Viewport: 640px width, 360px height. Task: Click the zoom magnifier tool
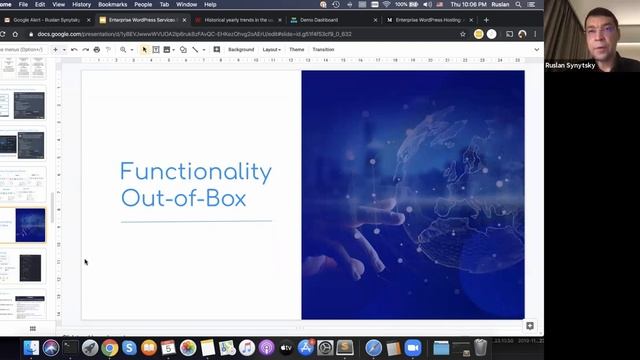click(123, 49)
